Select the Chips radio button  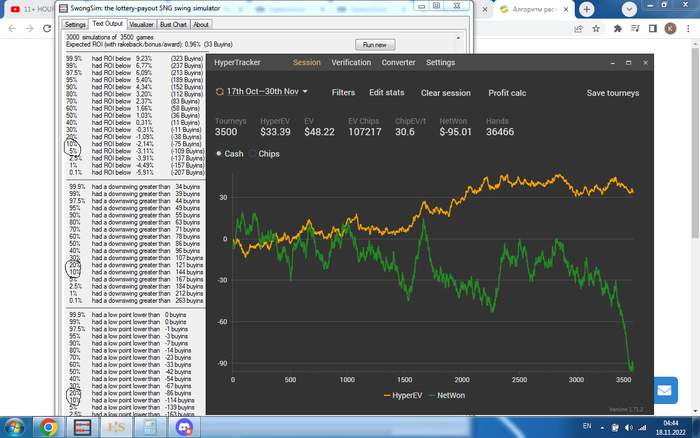[253, 154]
